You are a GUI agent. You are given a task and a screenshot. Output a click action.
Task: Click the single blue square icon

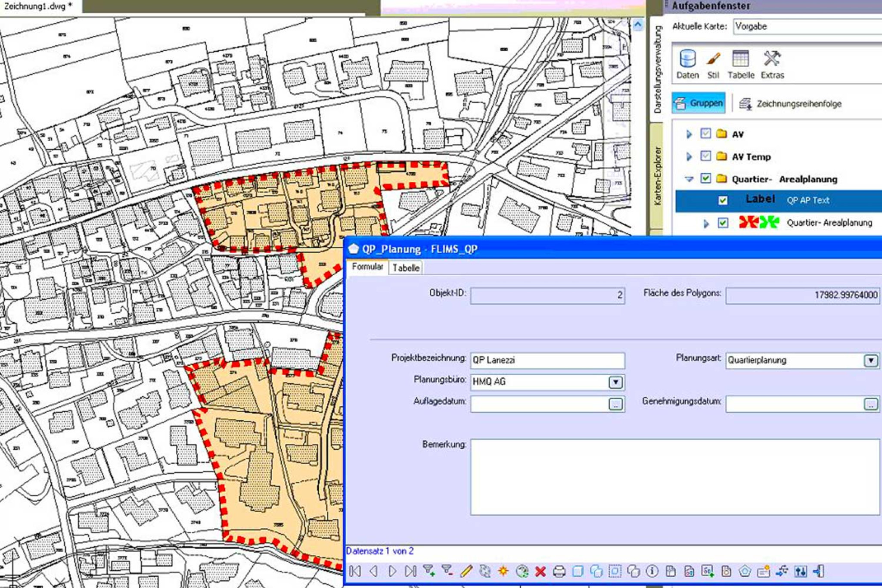[x=578, y=571]
